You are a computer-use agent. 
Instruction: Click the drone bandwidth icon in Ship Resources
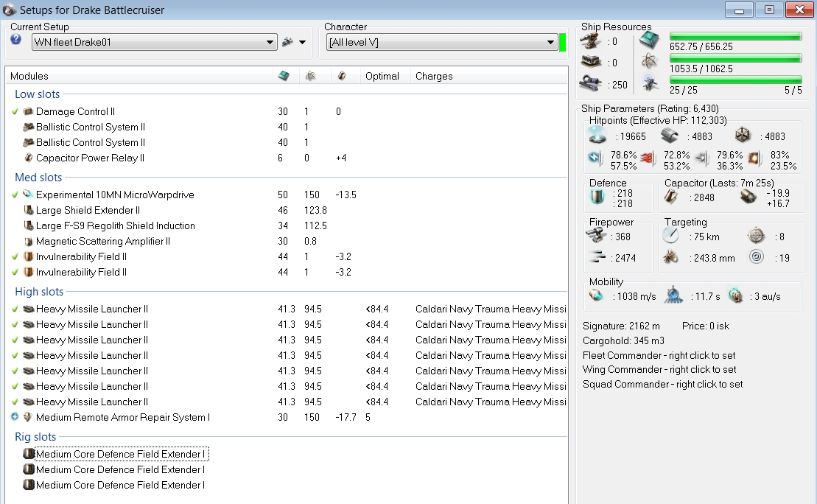(649, 83)
